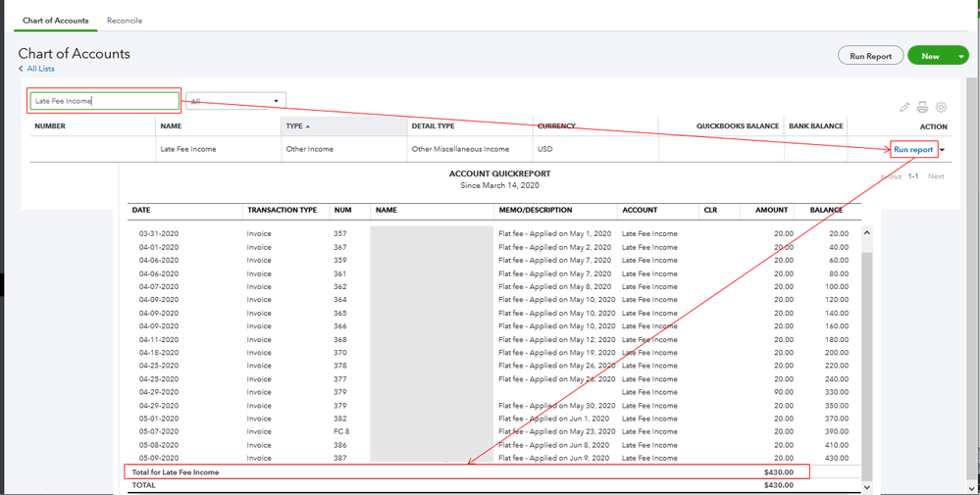The width and height of the screenshot is (980, 495).
Task: Click the 05-09-2020 date entry
Action: tap(159, 458)
